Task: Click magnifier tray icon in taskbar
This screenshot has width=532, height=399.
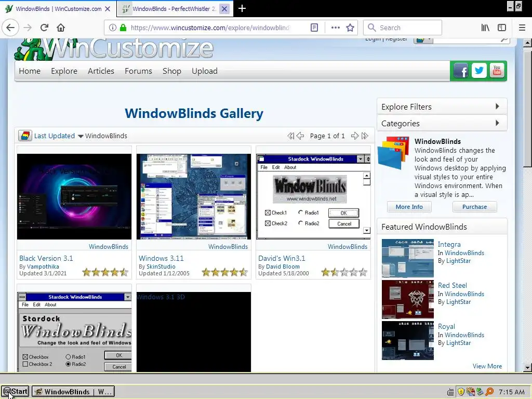Action: [x=489, y=392]
